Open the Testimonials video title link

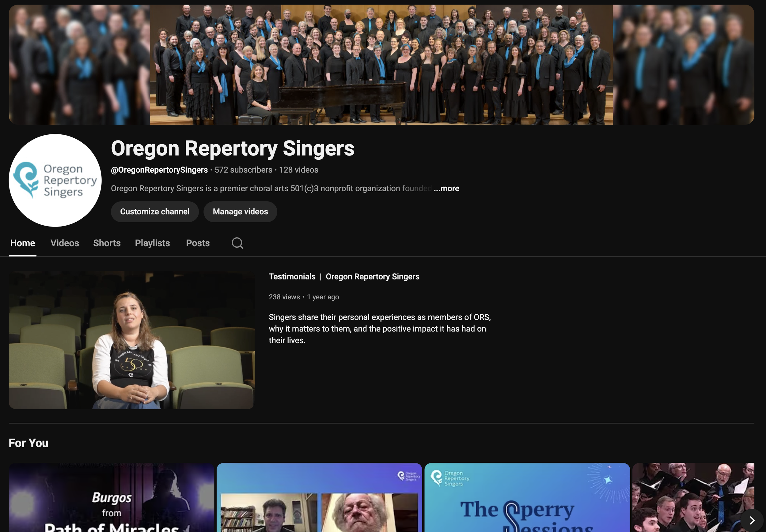click(x=344, y=277)
